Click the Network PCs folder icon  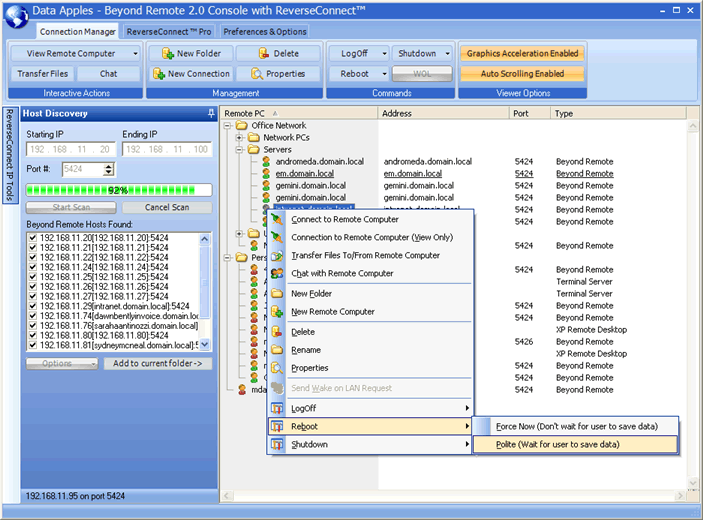point(254,137)
